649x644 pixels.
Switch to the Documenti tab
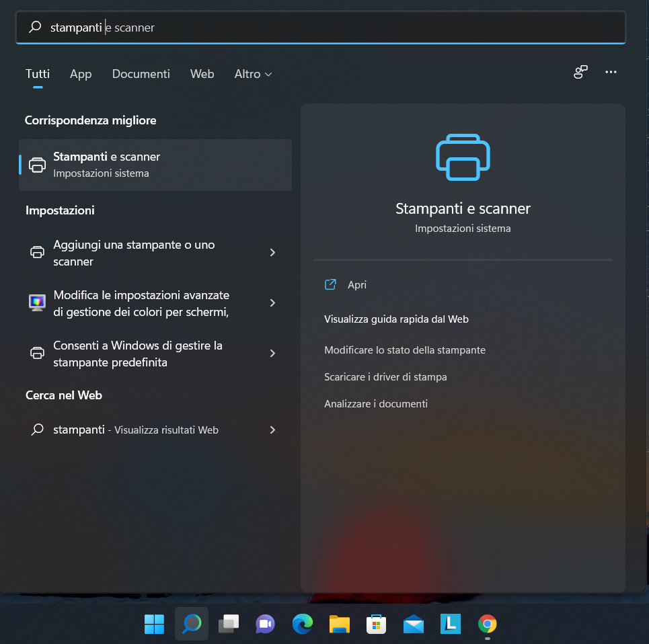[x=141, y=74]
